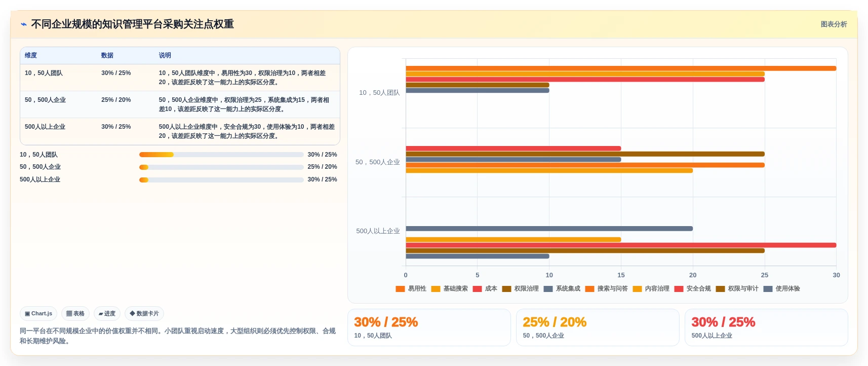Click the 30% / 25% stat card for 10，50人团队
The height and width of the screenshot is (366, 868).
point(429,327)
